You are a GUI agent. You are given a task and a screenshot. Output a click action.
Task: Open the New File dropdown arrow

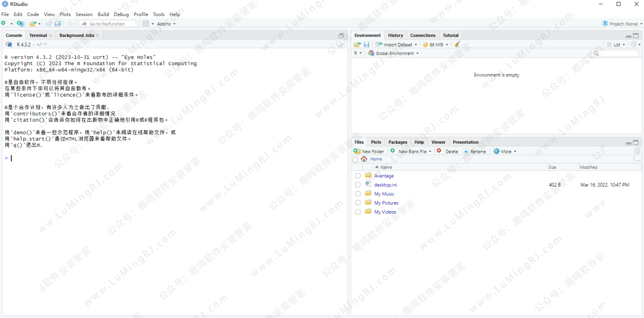click(11, 24)
